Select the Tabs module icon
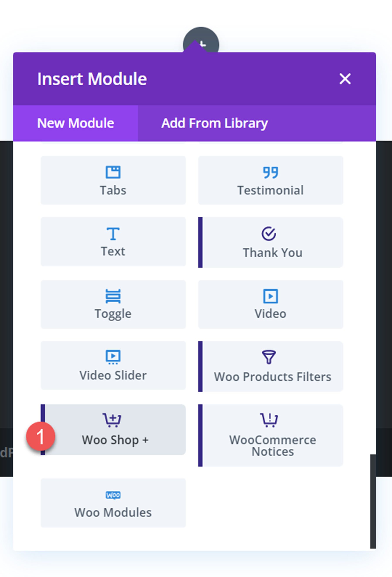This screenshot has height=577, width=392. click(113, 172)
